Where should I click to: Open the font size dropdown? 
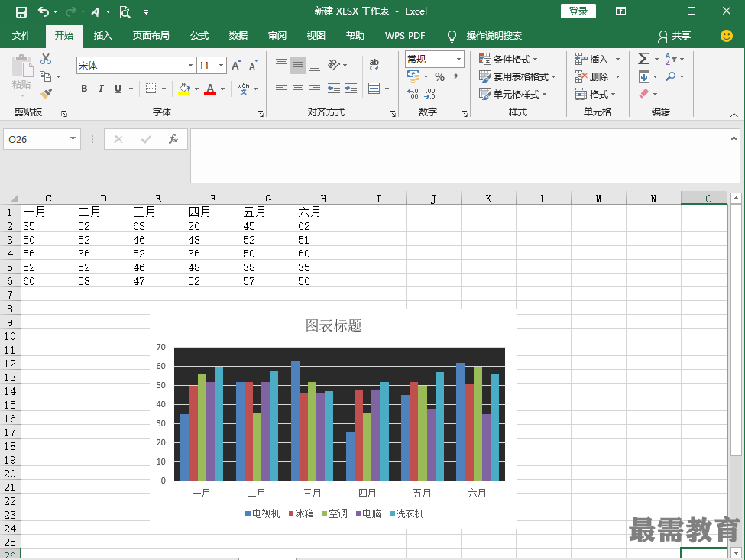(x=222, y=66)
